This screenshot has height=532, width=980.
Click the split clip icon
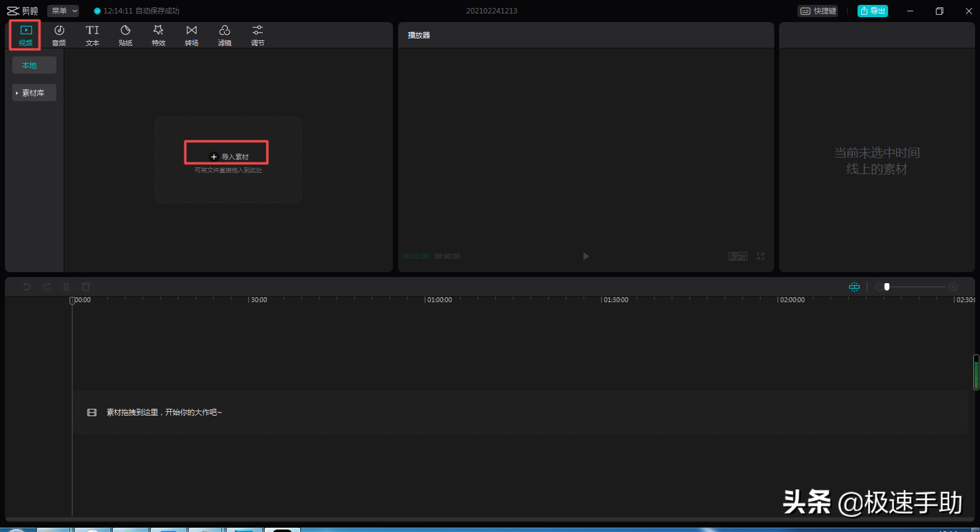[x=66, y=287]
